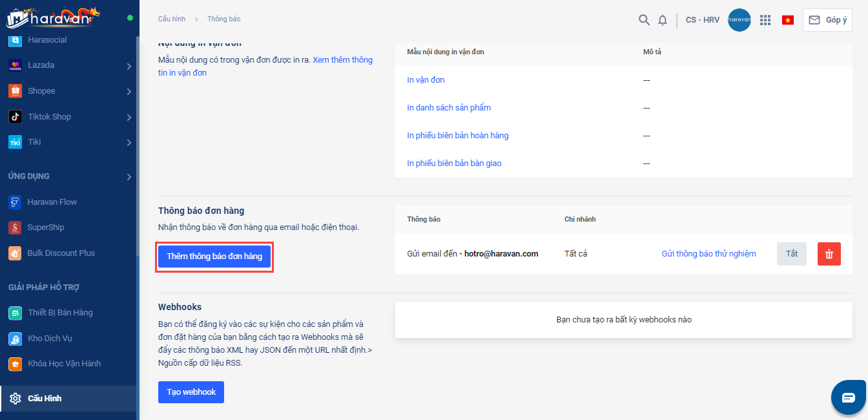Click the Tạo webhook button
The height and width of the screenshot is (420, 868).
coord(191,392)
